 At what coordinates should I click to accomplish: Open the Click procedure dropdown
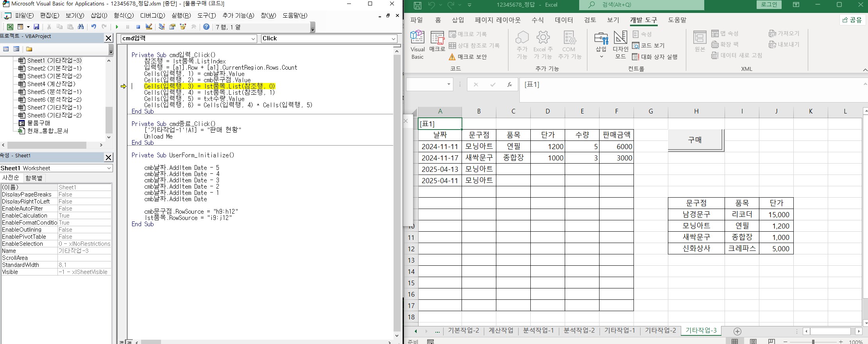click(x=393, y=39)
